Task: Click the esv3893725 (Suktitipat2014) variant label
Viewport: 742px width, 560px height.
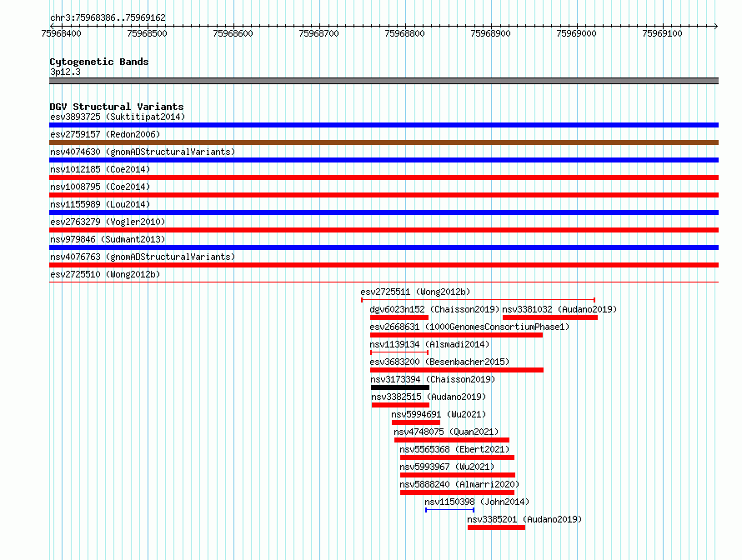Action: tap(118, 117)
